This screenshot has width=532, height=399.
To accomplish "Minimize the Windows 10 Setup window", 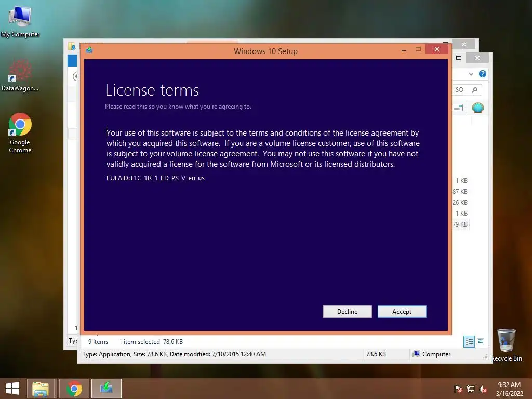I will [404, 50].
